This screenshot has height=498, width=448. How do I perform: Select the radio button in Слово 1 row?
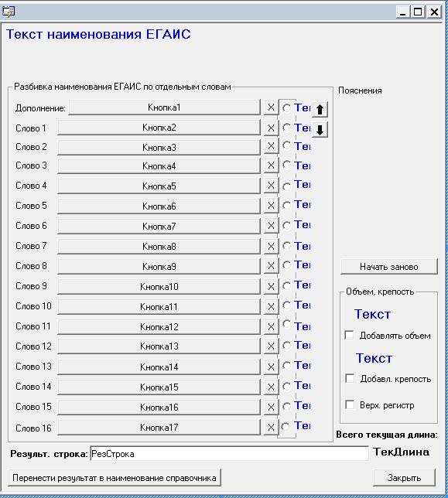point(286,128)
